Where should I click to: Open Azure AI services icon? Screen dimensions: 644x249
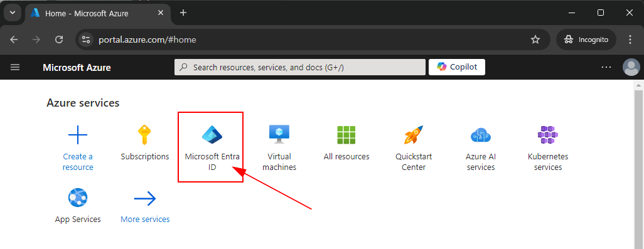click(x=481, y=135)
